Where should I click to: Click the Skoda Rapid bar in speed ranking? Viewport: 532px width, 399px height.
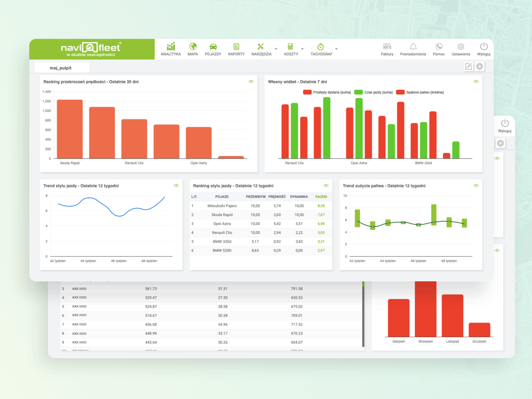(70, 129)
